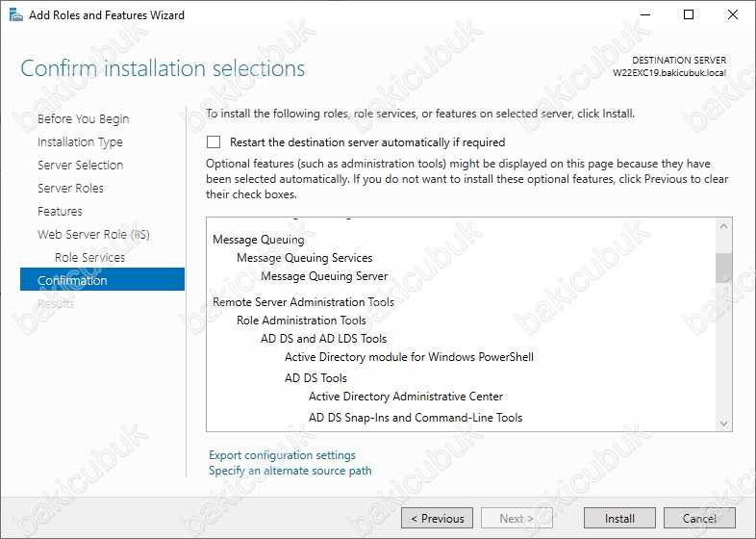Image resolution: width=756 pixels, height=539 pixels.
Task: Minimize the wizard window
Action: pos(645,15)
